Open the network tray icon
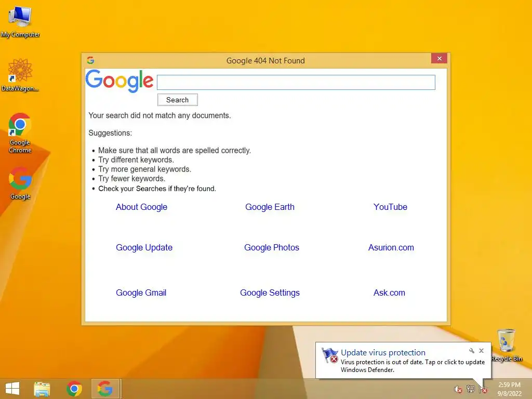This screenshot has width=532, height=399. (471, 389)
